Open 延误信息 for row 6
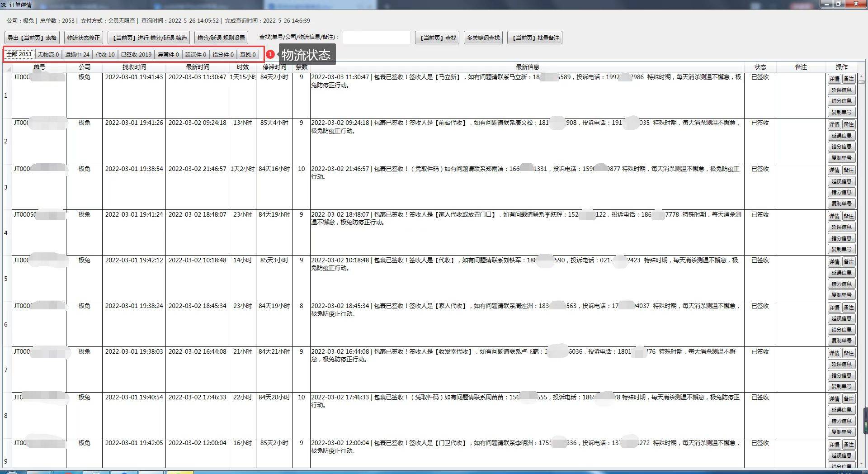The height and width of the screenshot is (474, 868). pos(841,318)
